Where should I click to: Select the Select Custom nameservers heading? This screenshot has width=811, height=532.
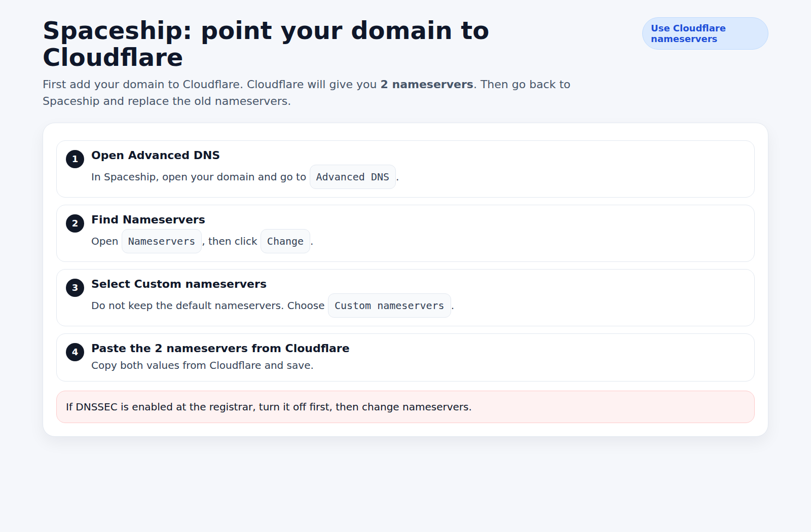coord(178,284)
